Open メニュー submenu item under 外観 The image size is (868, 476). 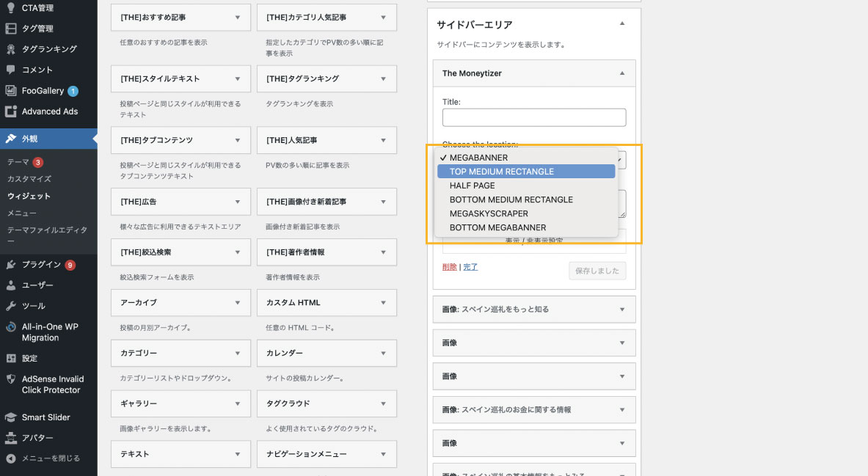pyautogui.click(x=22, y=213)
